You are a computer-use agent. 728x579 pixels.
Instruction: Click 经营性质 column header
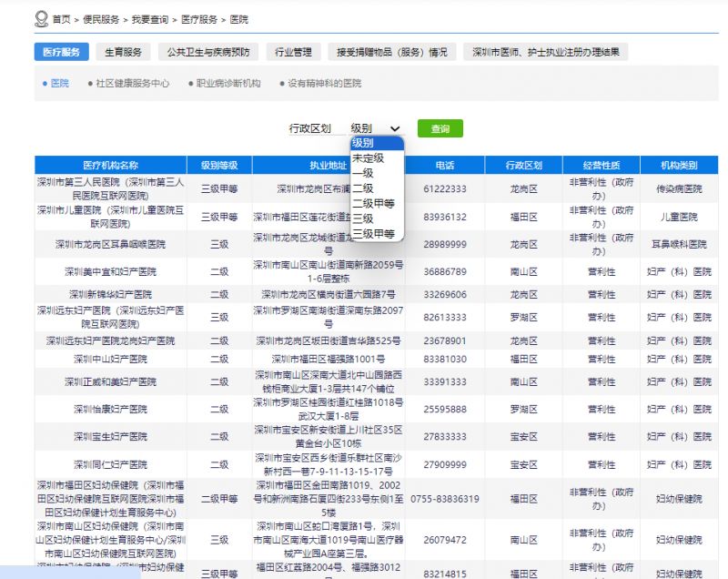coord(602,166)
